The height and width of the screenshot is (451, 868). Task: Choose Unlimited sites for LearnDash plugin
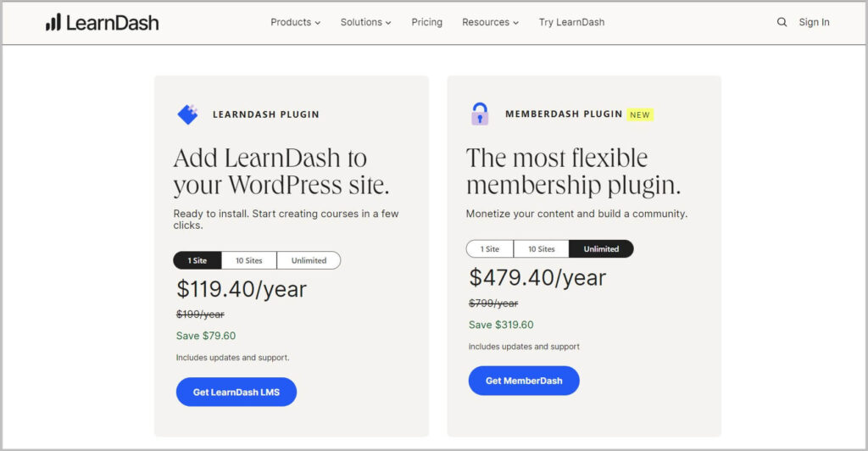pos(309,260)
